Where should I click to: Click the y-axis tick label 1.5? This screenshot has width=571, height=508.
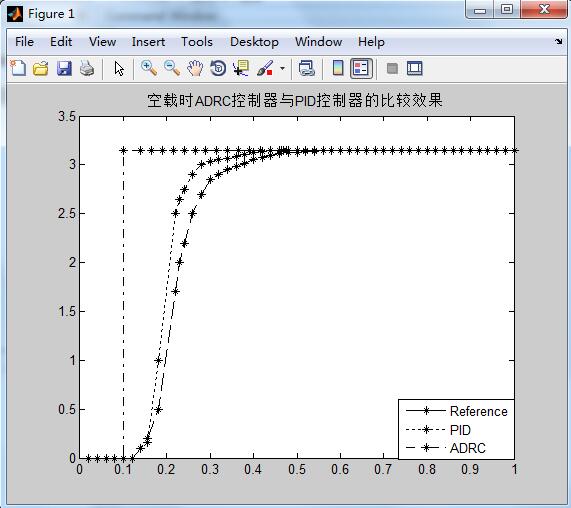tap(67, 311)
